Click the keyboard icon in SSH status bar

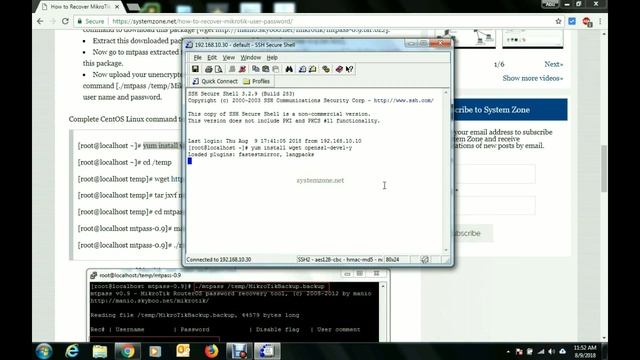424,260
